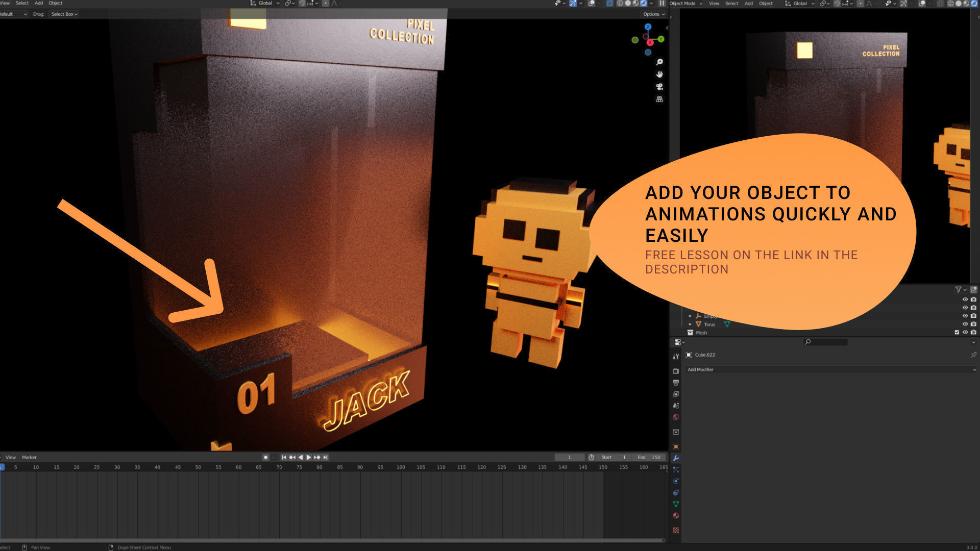Viewport: 980px width, 551px height.
Task: Switch right viewport to rendered shading
Action: (x=974, y=3)
